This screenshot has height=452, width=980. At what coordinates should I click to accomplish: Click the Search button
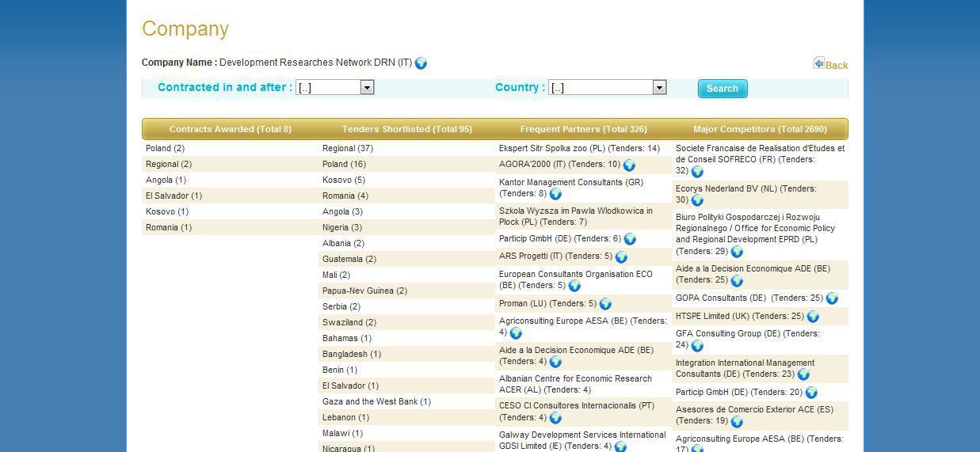(723, 89)
